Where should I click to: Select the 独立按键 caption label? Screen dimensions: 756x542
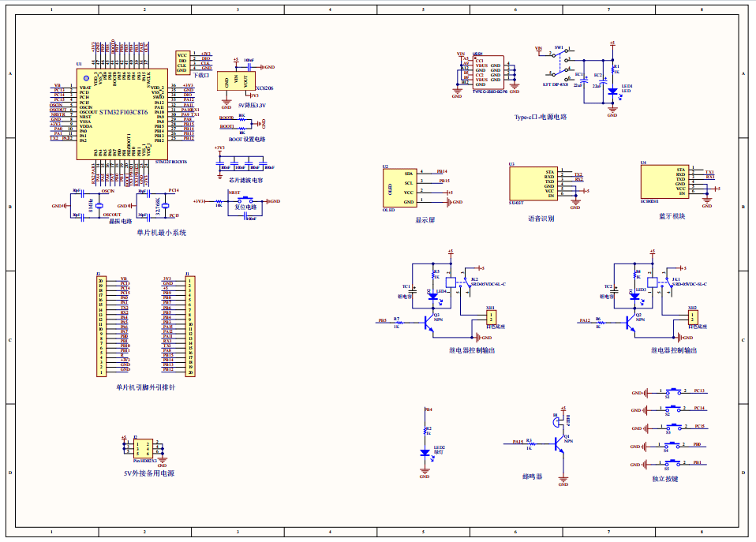pos(665,479)
